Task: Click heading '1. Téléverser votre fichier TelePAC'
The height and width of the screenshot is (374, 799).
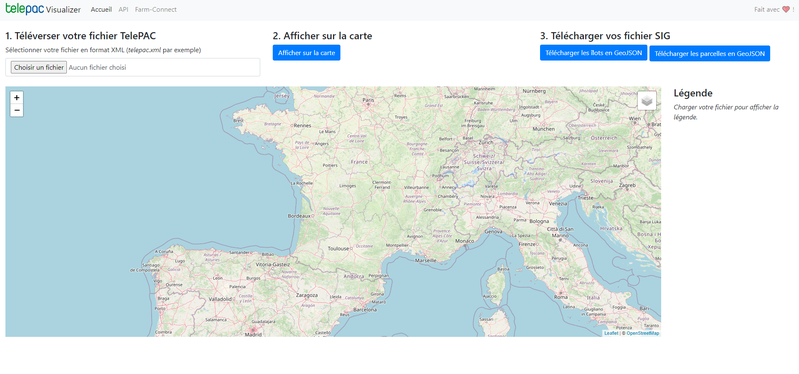Action: tap(81, 36)
